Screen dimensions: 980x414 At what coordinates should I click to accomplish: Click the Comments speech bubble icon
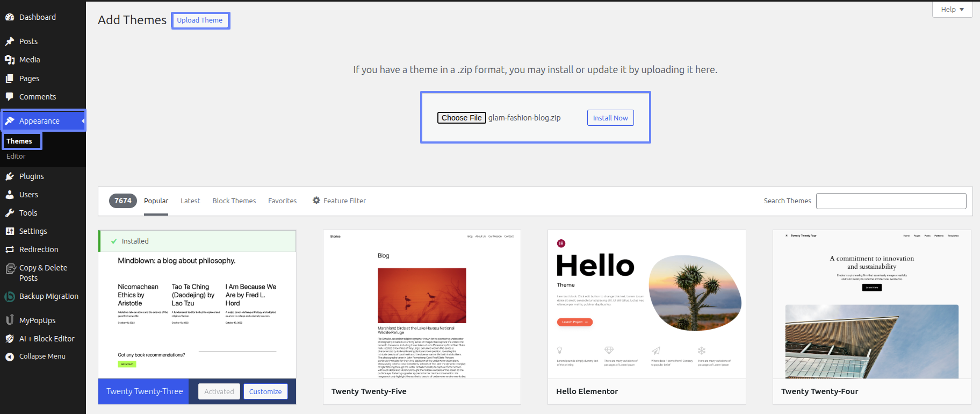coord(10,97)
